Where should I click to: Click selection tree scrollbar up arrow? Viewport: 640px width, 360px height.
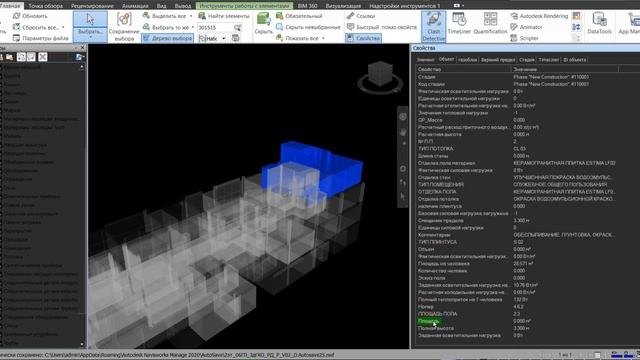coord(82,67)
